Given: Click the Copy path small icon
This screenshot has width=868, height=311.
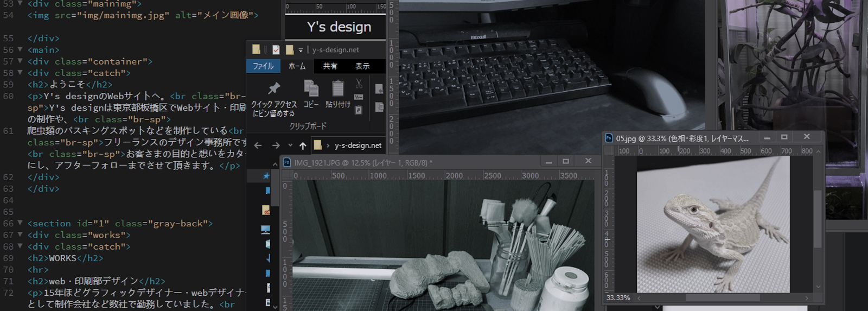Looking at the screenshot, I should 359,97.
